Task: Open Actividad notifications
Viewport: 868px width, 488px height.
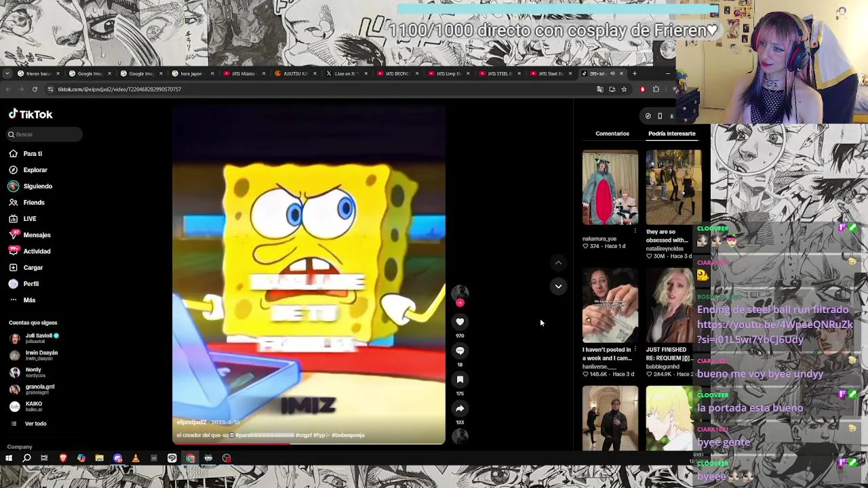Action: click(x=37, y=251)
